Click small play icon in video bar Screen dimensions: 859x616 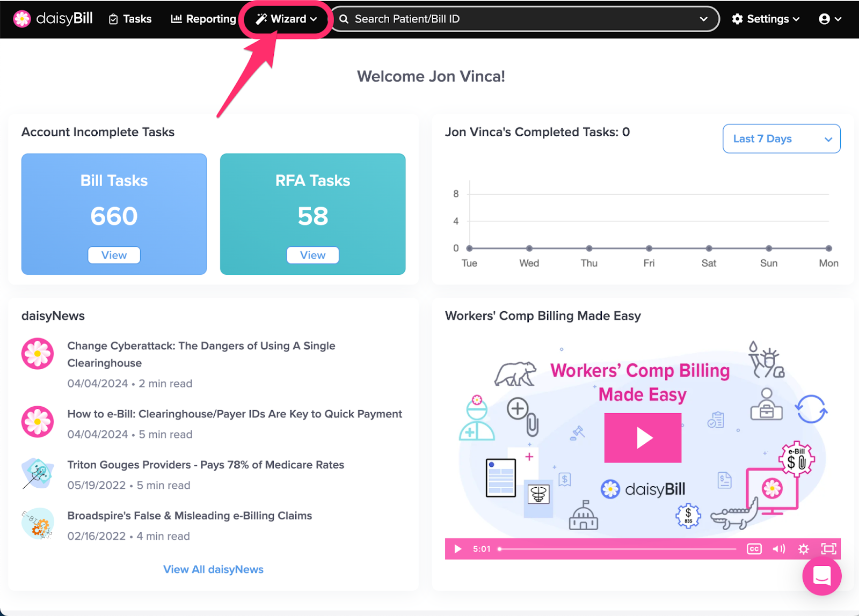pos(457,549)
